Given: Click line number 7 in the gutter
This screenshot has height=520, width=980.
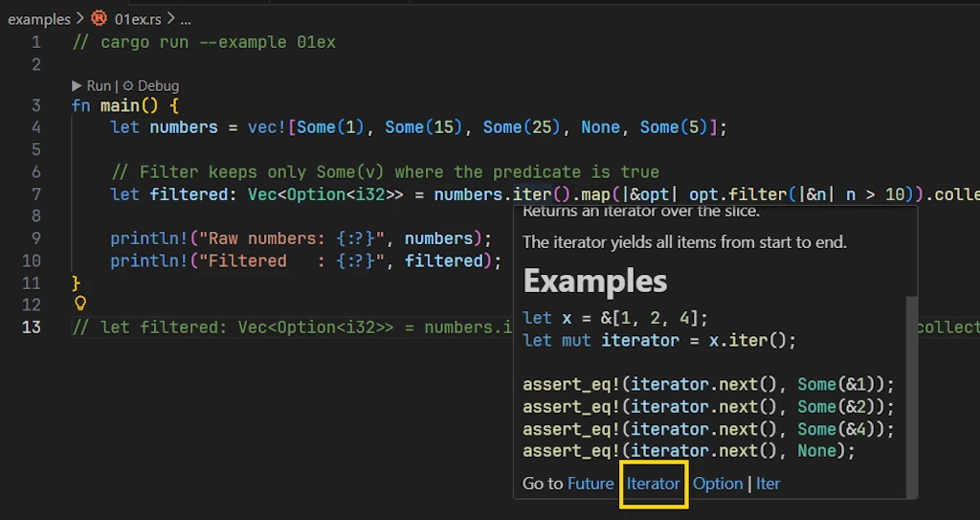Looking at the screenshot, I should [35, 194].
